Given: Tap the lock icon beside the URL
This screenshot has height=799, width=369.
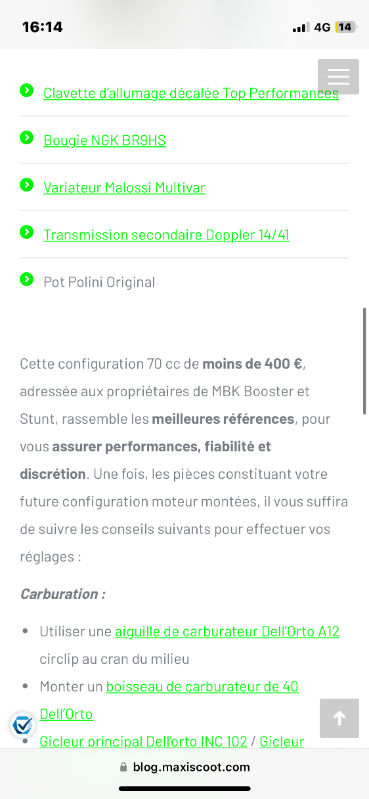Looking at the screenshot, I should (123, 767).
